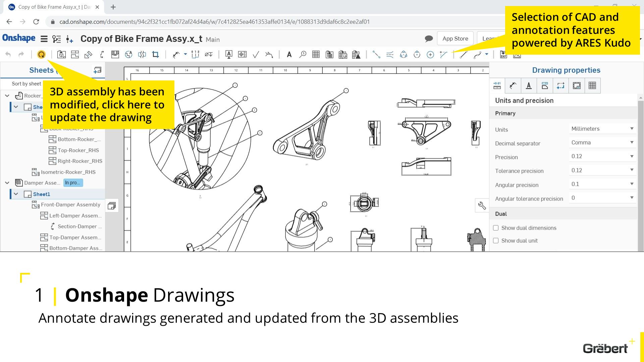
Task: Click the Insert BOM table icon
Action: (x=329, y=54)
